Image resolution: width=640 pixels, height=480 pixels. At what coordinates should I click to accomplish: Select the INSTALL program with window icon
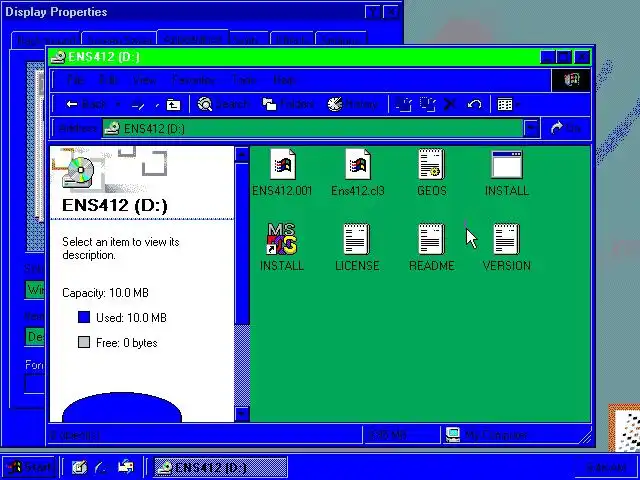tap(507, 172)
